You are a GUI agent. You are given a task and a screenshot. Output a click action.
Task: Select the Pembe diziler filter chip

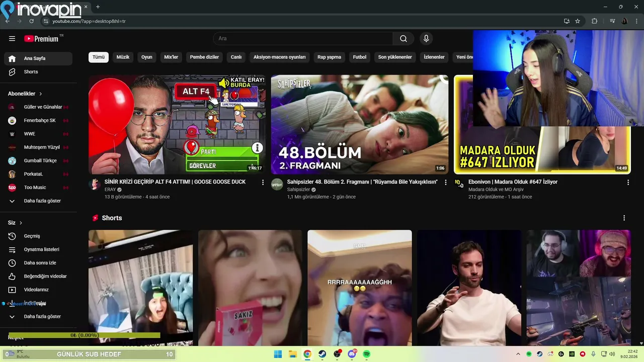tap(204, 57)
